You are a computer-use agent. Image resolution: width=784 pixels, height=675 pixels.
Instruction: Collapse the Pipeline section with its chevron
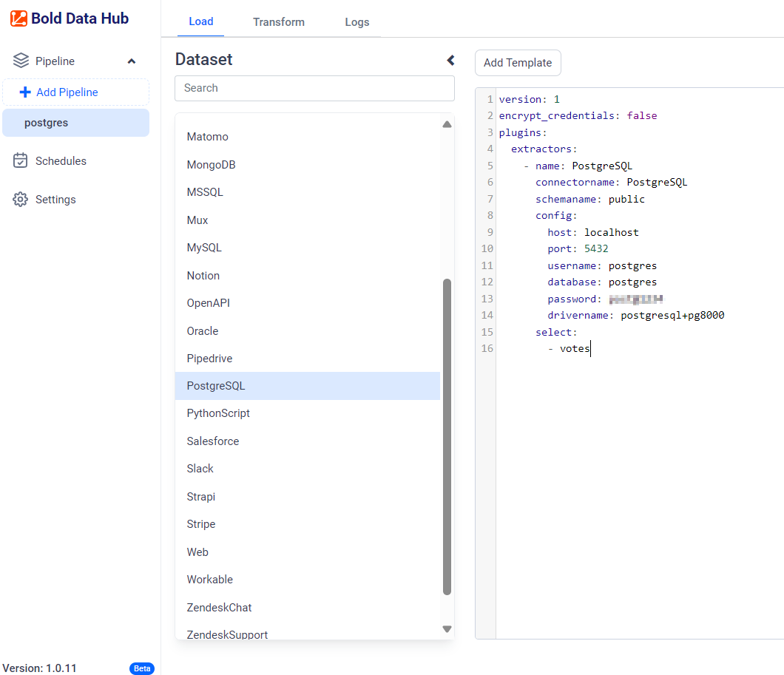(132, 61)
